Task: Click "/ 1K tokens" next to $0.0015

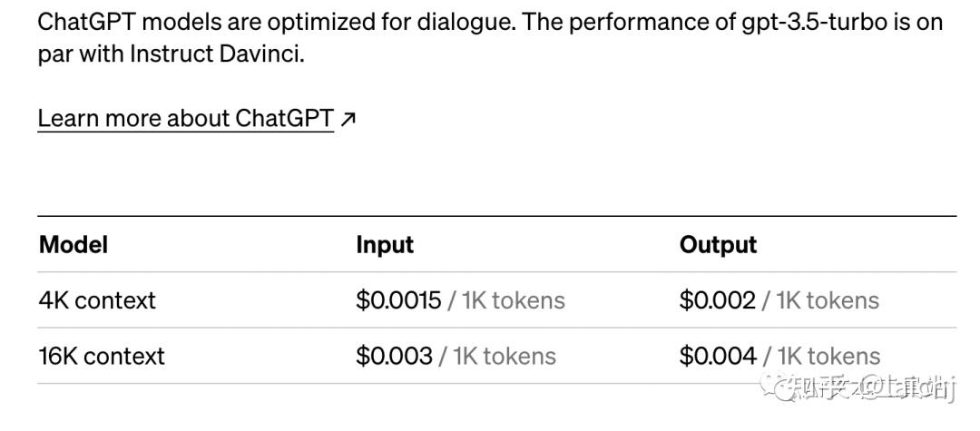Action: [506, 300]
